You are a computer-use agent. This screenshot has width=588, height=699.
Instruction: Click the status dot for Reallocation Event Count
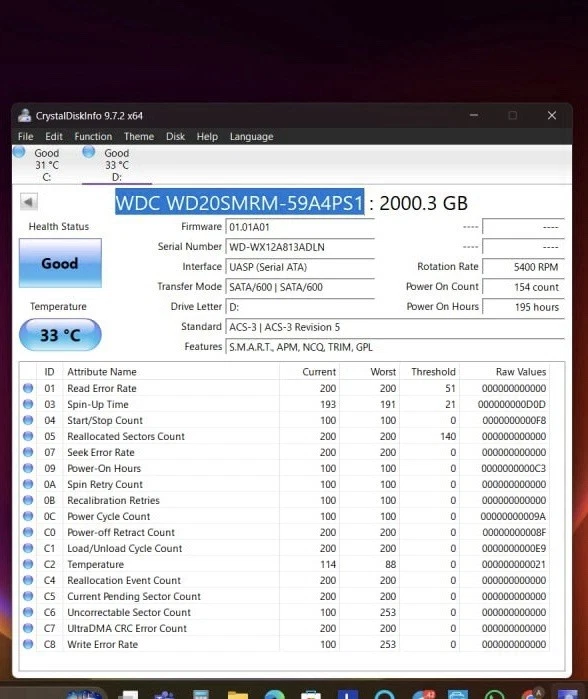pyautogui.click(x=28, y=580)
